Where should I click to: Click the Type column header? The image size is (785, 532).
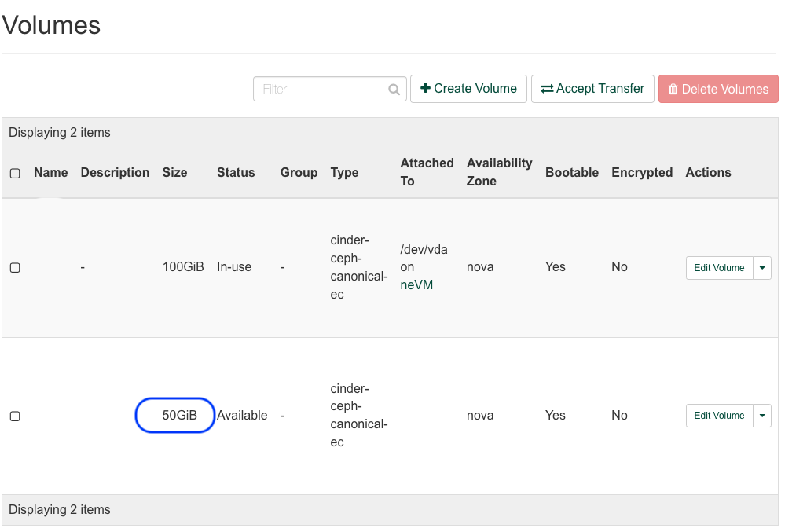[x=344, y=173]
